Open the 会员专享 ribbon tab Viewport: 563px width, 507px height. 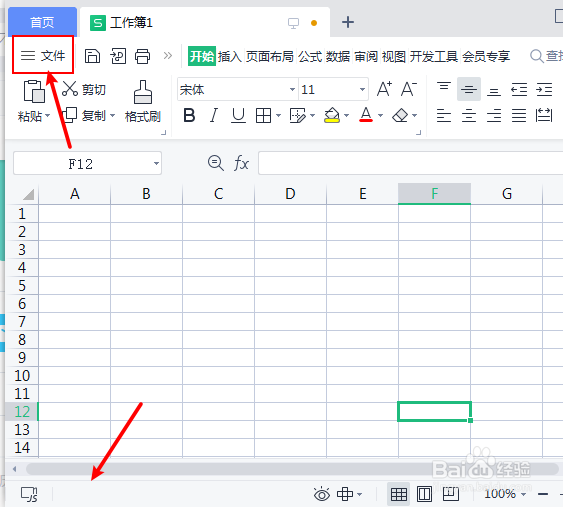[x=486, y=56]
